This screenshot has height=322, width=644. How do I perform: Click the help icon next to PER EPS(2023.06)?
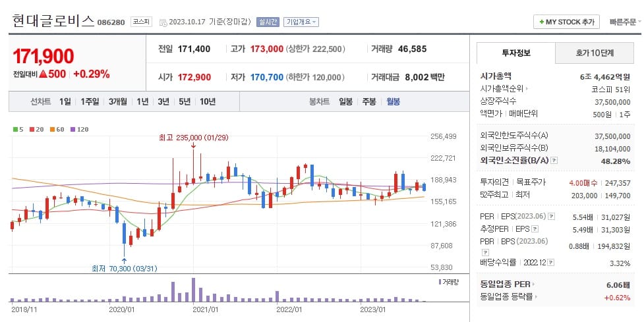pyautogui.click(x=552, y=216)
